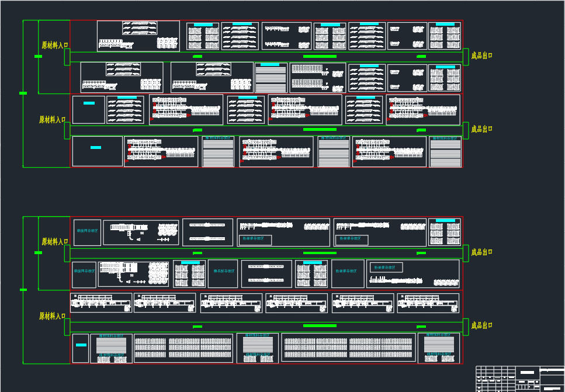The image size is (565, 392).
Task: Click cyan bar in top layout third-row left box
Action: coord(89,103)
